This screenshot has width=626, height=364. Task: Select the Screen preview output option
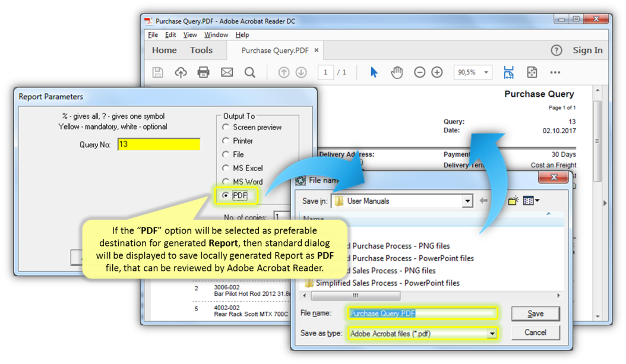(x=226, y=127)
